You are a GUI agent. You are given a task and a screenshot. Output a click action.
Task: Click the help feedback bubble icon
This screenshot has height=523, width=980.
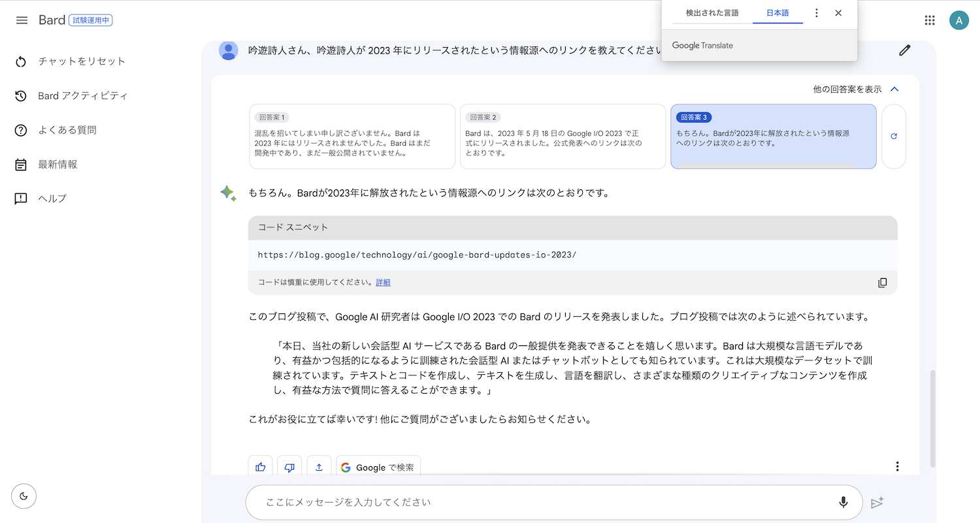pyautogui.click(x=21, y=198)
